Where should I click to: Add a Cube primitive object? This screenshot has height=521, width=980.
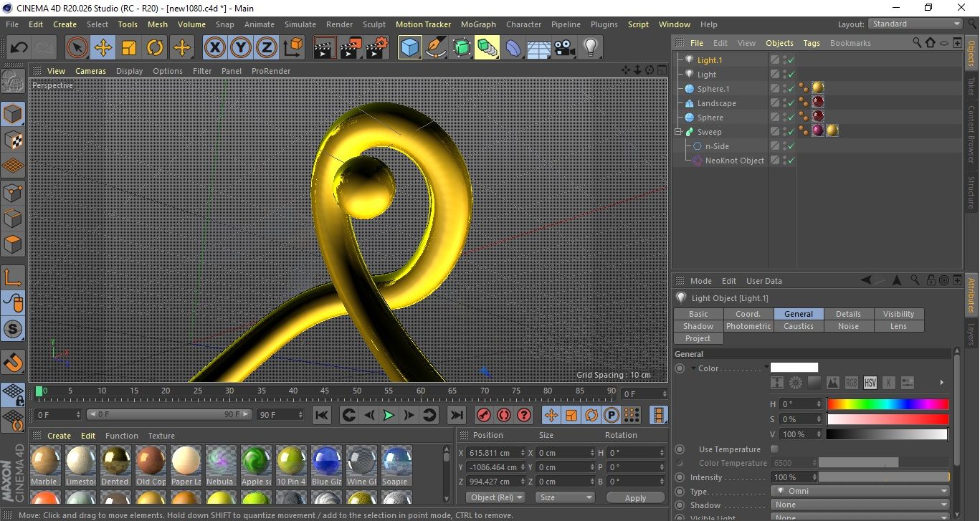pos(410,48)
